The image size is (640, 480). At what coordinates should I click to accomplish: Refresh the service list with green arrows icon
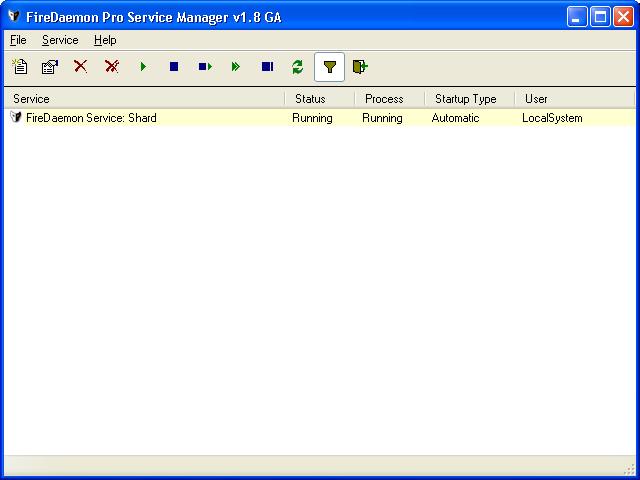(298, 67)
